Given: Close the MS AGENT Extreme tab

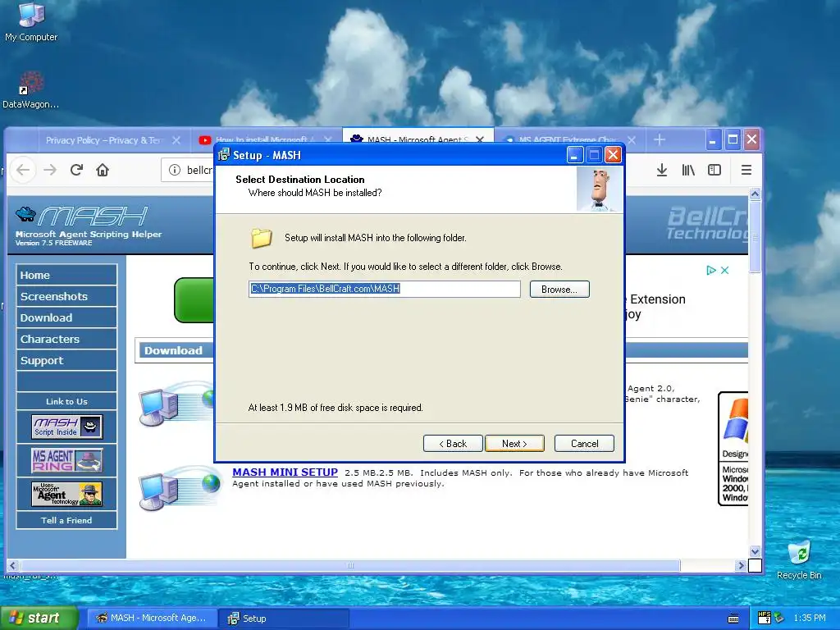Looking at the screenshot, I should coord(632,139).
